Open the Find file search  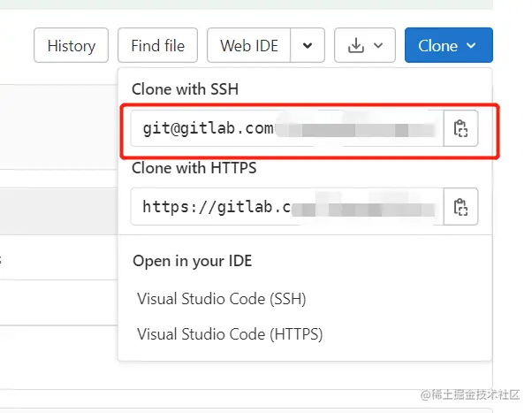coord(158,45)
